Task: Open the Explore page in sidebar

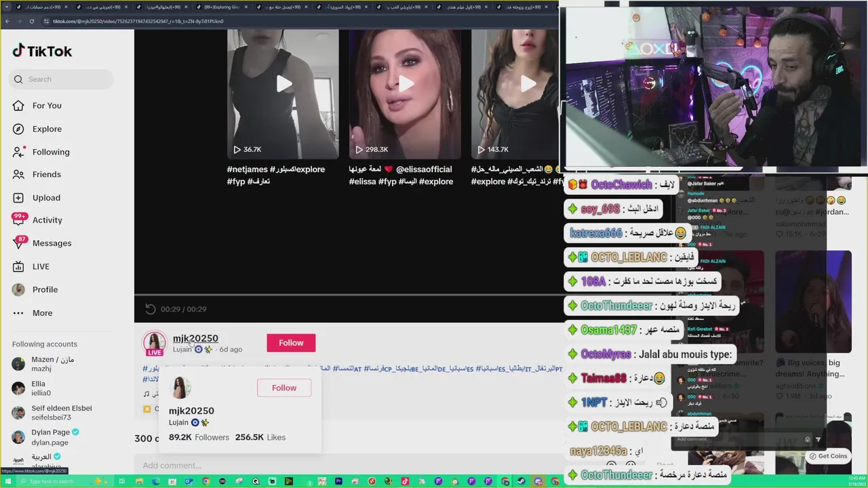Action: [x=47, y=129]
